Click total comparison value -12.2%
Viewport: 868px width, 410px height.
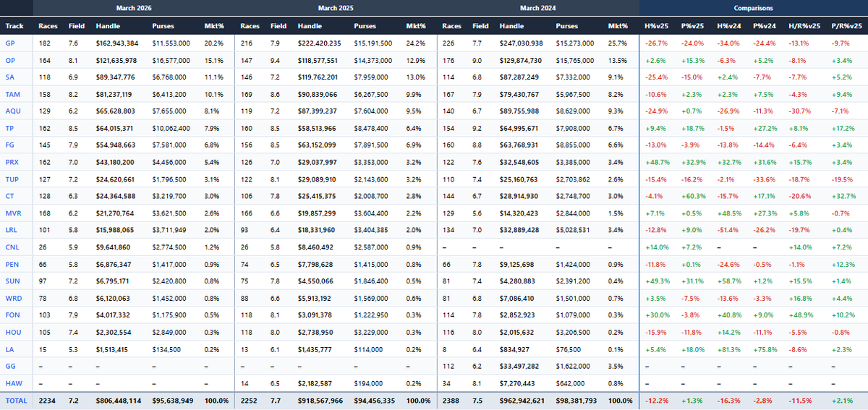tap(655, 400)
